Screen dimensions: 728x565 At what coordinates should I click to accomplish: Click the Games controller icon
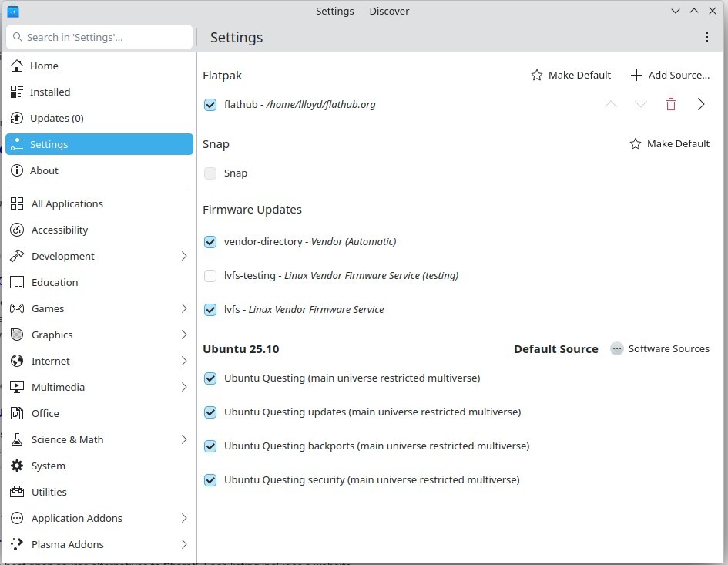click(x=17, y=308)
